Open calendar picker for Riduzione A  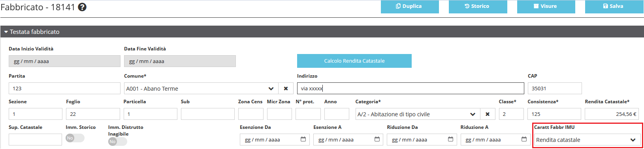coord(524,139)
